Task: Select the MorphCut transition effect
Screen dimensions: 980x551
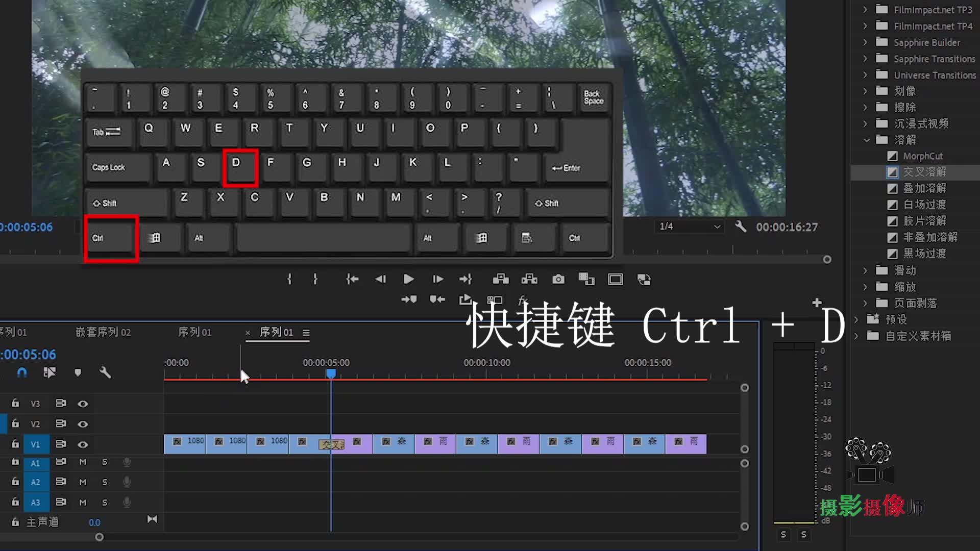Action: [922, 156]
